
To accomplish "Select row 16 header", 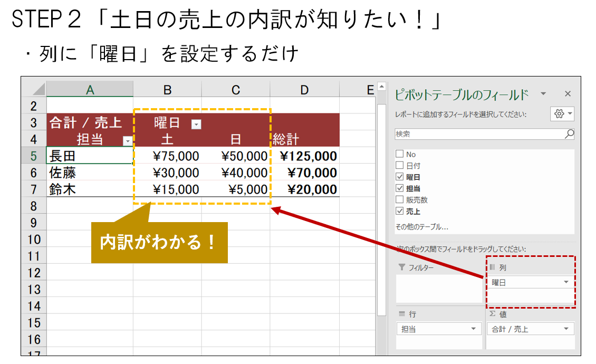I will [34, 339].
